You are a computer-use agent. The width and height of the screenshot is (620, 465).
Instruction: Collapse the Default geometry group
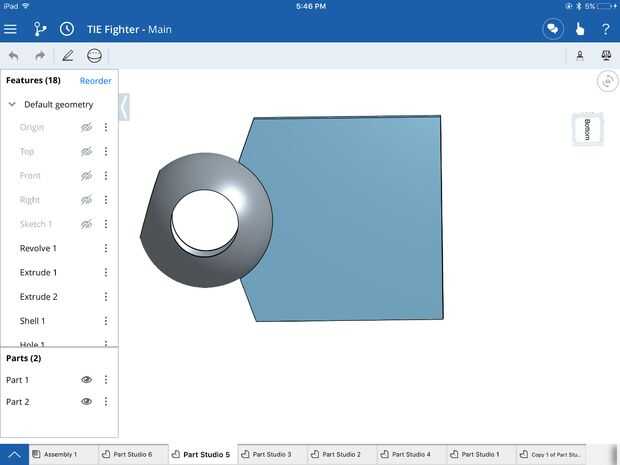pyautogui.click(x=12, y=104)
